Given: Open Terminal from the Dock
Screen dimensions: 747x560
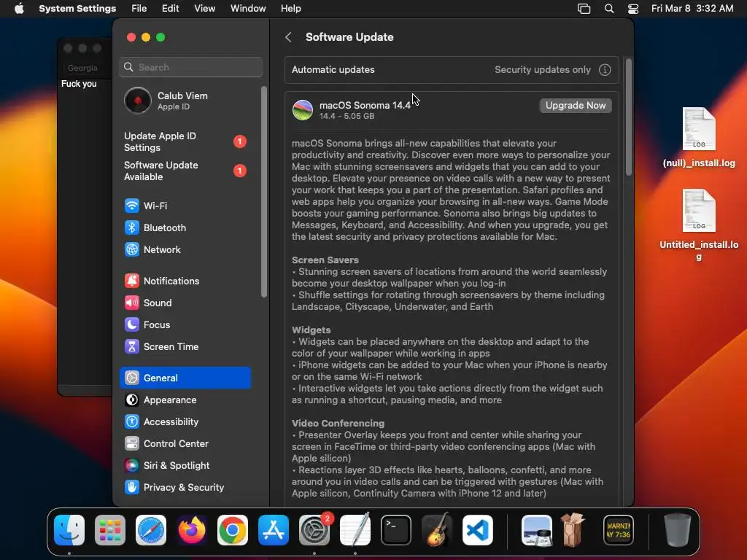Looking at the screenshot, I should [x=396, y=530].
